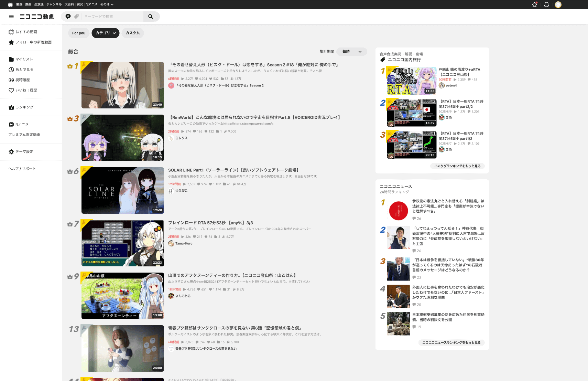
Task: Open テーマ設定 gear item
Action: click(x=21, y=152)
